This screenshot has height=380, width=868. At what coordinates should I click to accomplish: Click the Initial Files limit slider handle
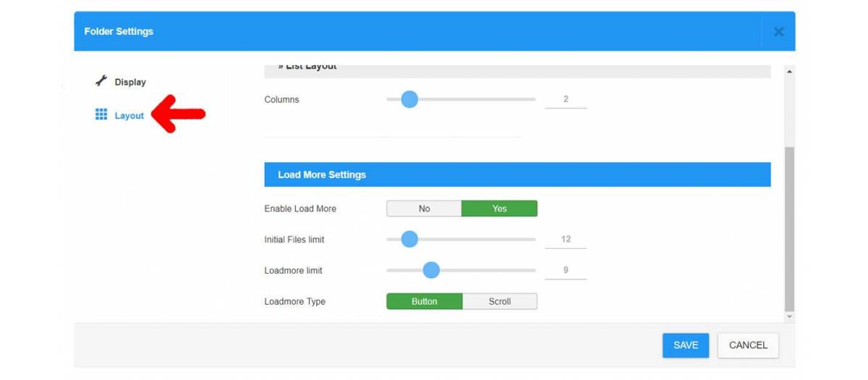pos(409,239)
